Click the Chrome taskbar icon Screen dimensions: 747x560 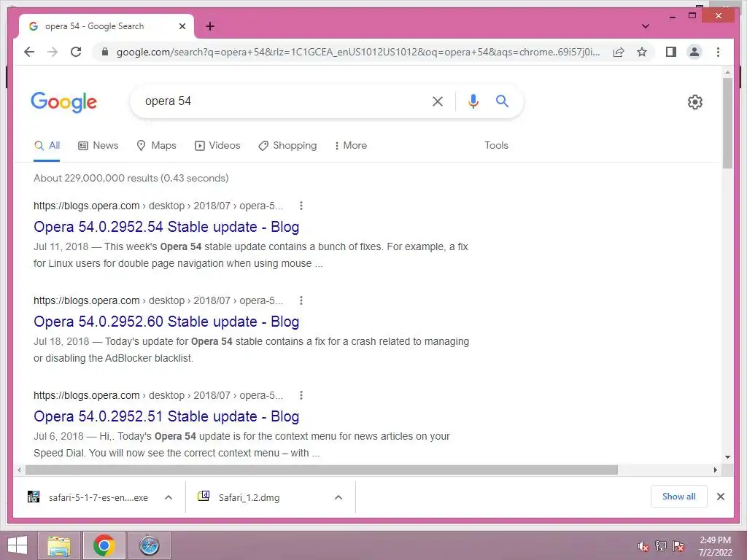104,545
